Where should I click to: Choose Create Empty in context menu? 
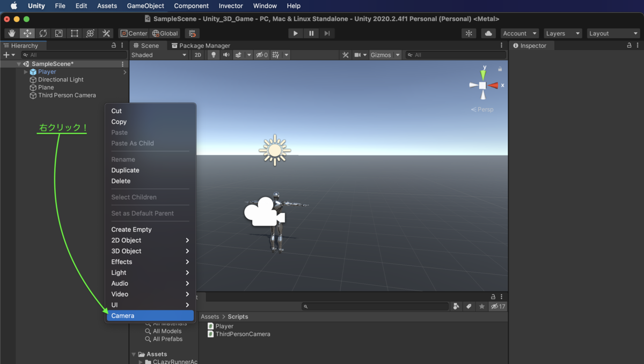pyautogui.click(x=150, y=229)
